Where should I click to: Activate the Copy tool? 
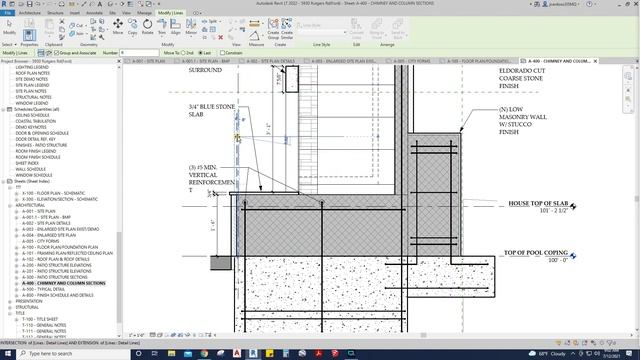tap(133, 27)
